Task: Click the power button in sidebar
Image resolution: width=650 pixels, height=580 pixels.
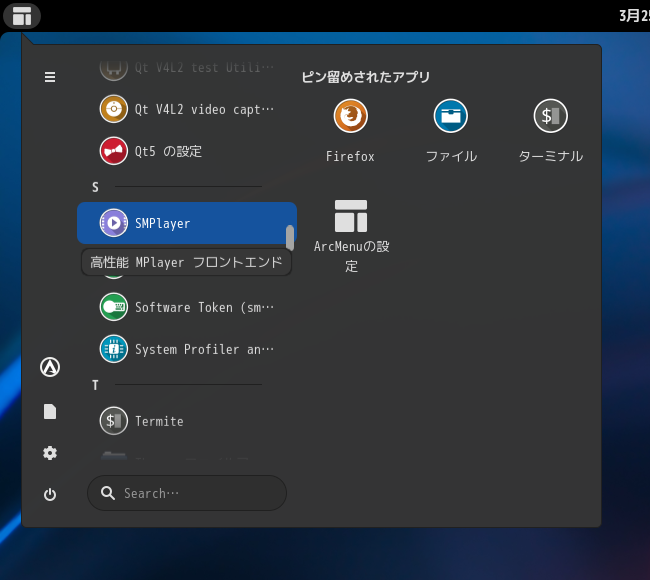Action: click(50, 495)
